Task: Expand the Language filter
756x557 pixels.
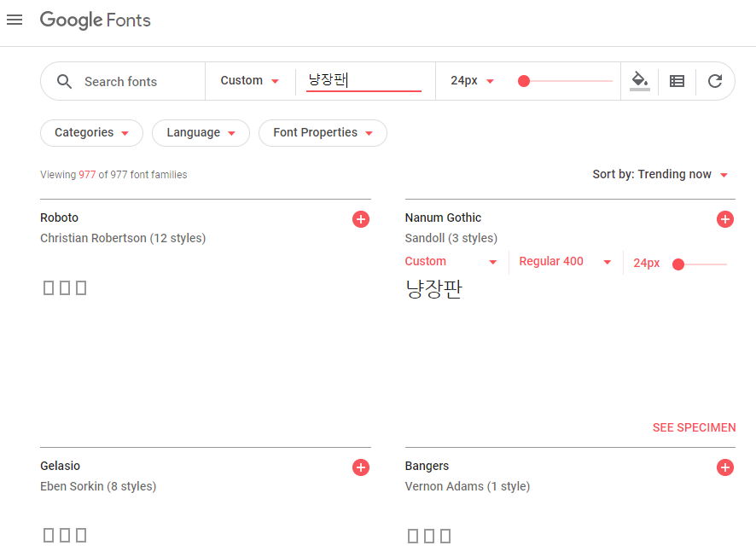Action: coord(201,133)
